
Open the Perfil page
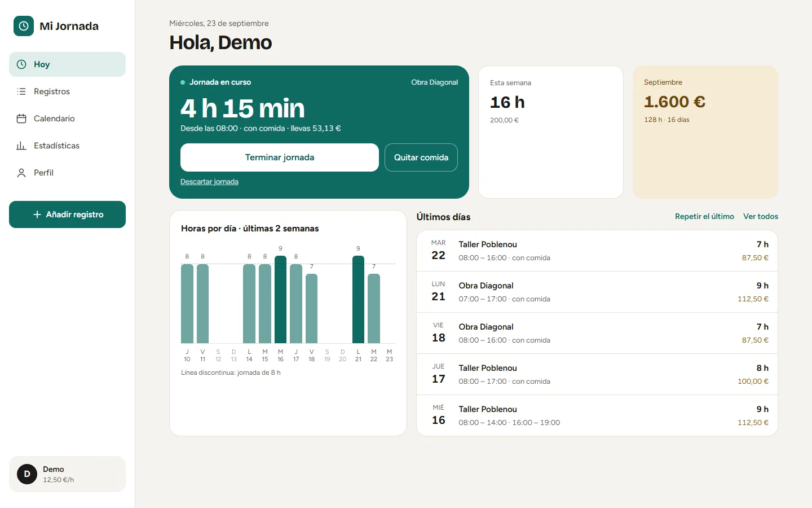click(67, 173)
